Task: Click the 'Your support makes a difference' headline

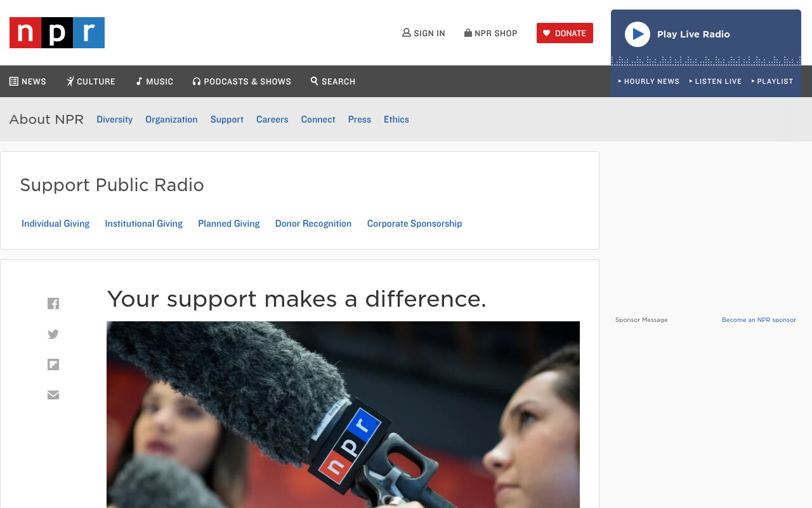Action: pos(297,298)
